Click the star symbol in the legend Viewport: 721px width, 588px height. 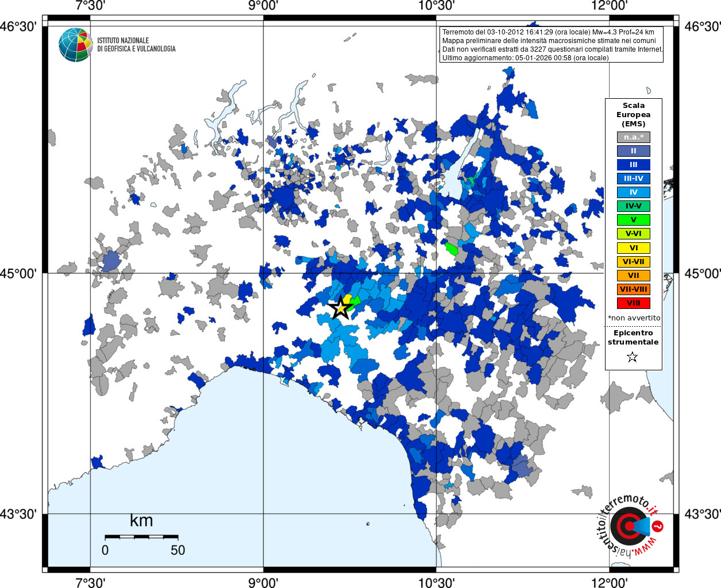[633, 357]
